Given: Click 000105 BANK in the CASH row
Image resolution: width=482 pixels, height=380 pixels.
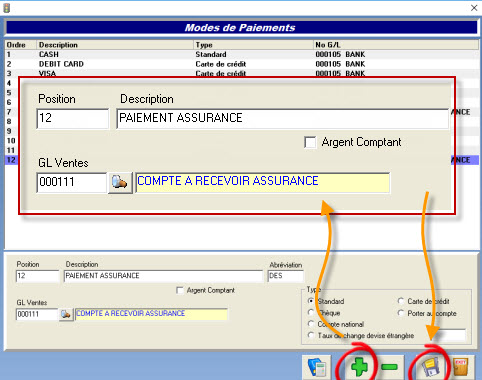Looking at the screenshot, I should click(340, 54).
